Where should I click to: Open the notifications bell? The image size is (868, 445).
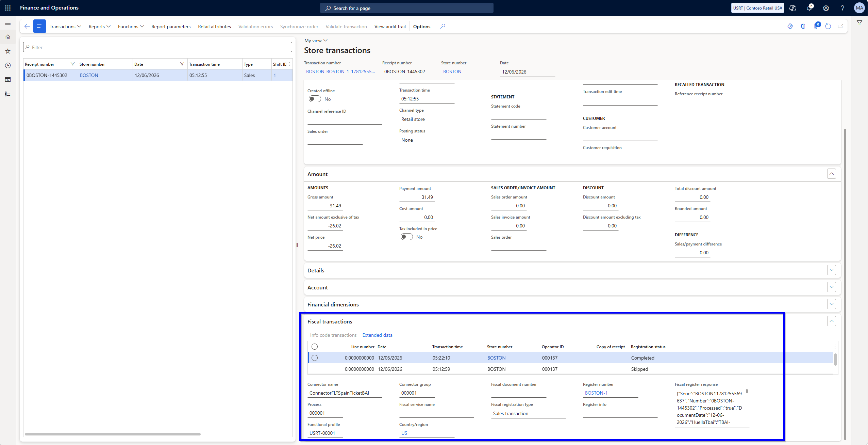pos(809,8)
